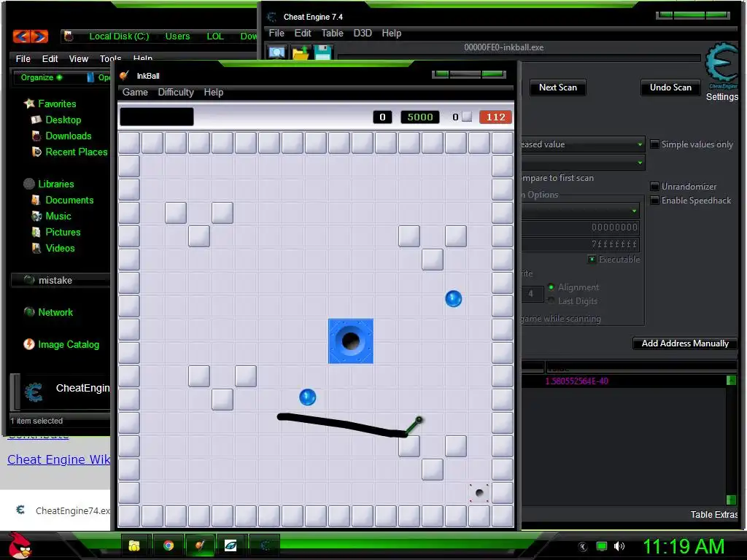Click the Documents library icon
747x560 pixels.
click(36, 200)
